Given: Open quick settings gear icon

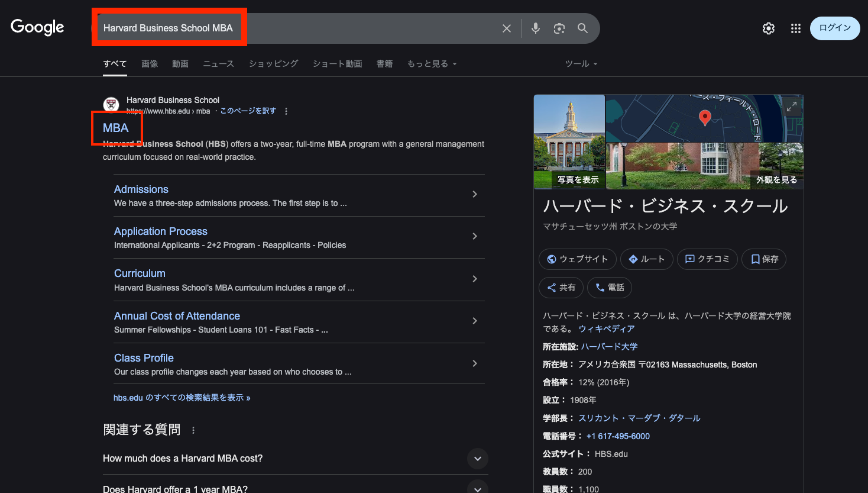Looking at the screenshot, I should pos(769,28).
